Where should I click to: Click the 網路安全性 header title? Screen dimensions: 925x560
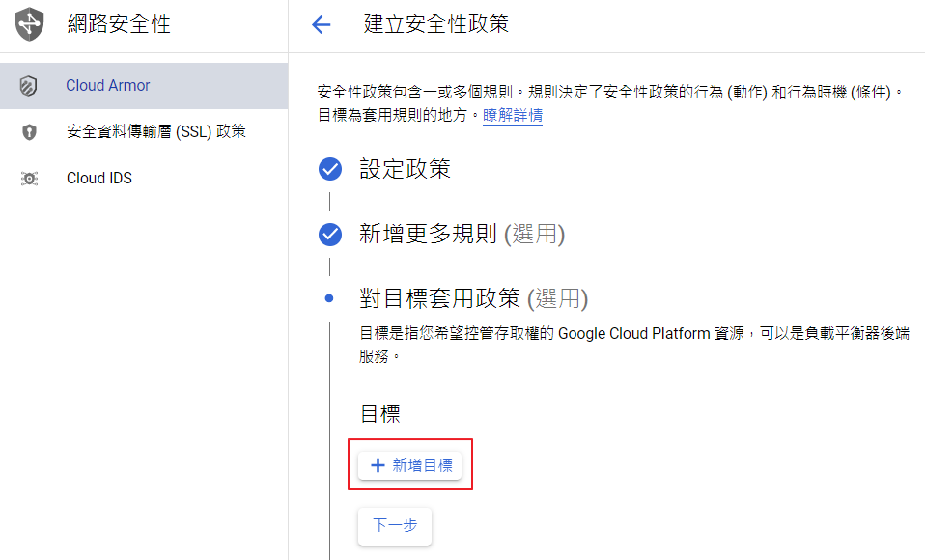(x=119, y=25)
